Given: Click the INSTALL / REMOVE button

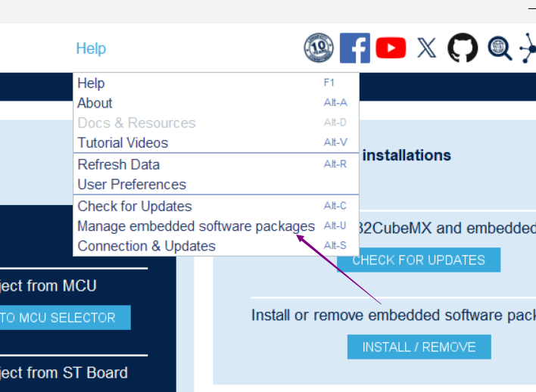Looking at the screenshot, I should click(x=419, y=347).
